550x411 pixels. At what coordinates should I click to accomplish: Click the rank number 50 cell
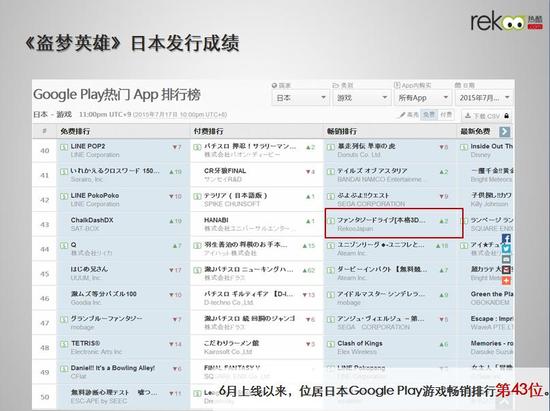[x=45, y=397]
